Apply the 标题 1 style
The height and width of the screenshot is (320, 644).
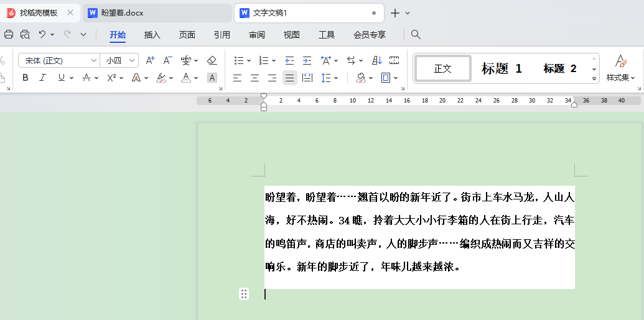[x=502, y=68]
